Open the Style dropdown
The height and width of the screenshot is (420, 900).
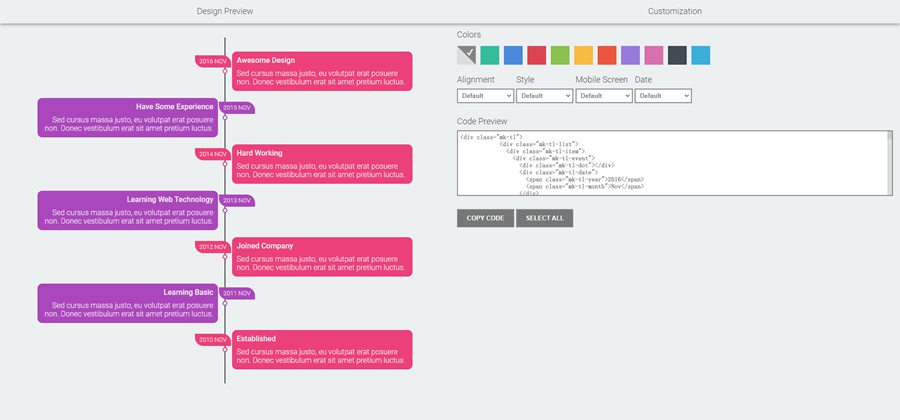click(x=544, y=96)
